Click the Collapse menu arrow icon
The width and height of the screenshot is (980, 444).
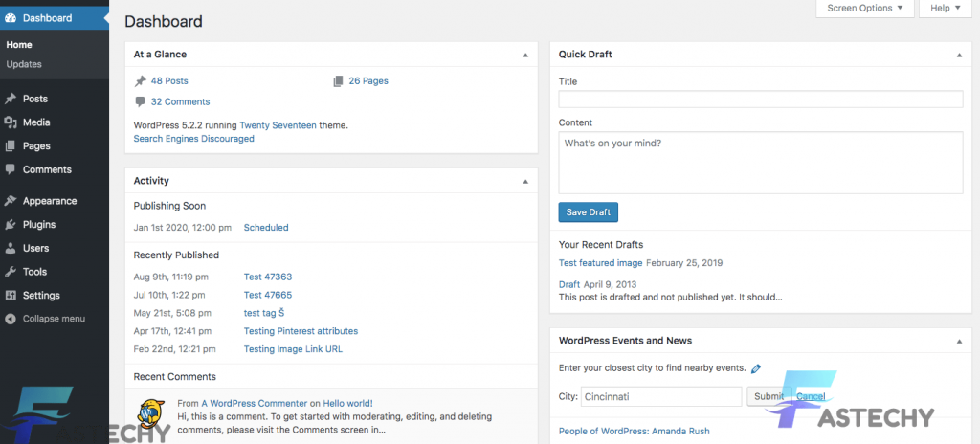tap(10, 319)
